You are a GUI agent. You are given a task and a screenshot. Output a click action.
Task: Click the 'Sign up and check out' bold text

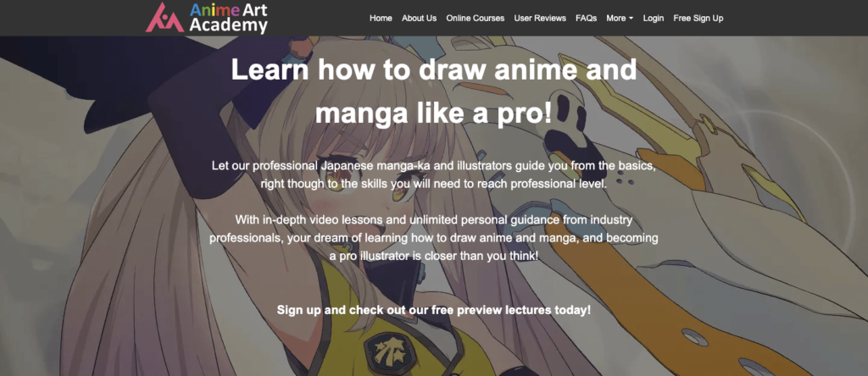click(x=434, y=310)
